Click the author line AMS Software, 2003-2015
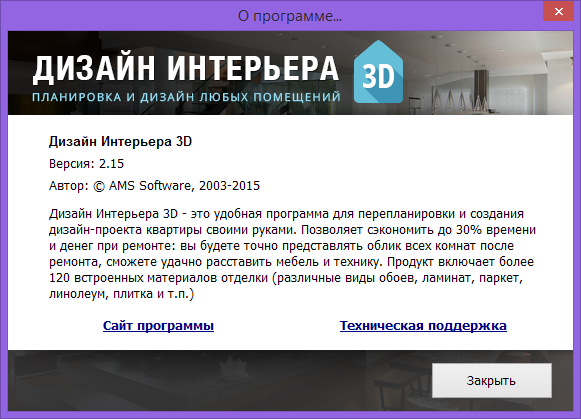Image resolution: width=581 pixels, height=419 pixels. click(155, 186)
